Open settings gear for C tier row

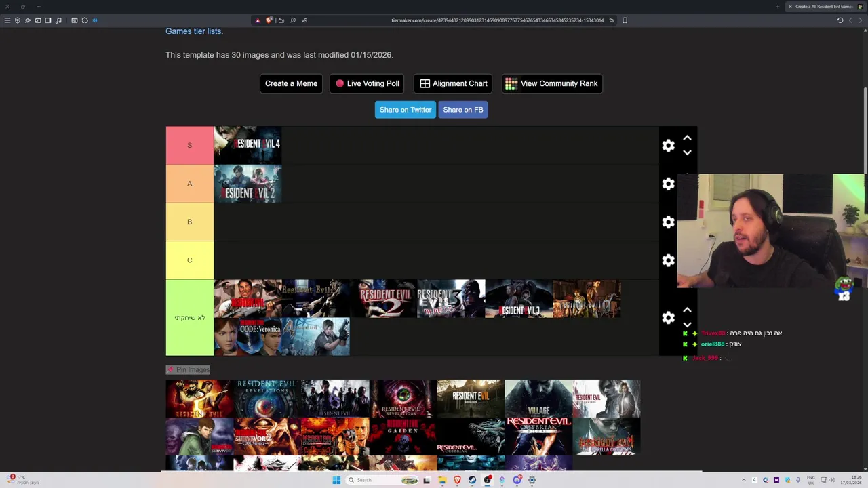(668, 260)
